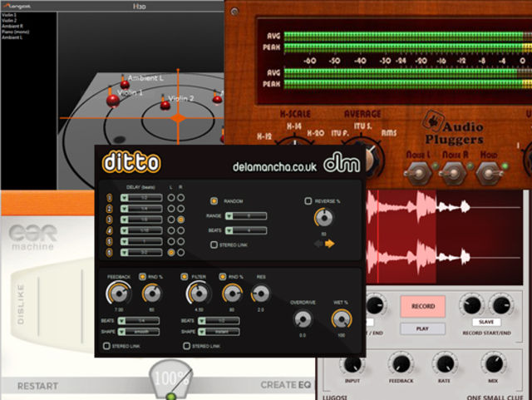Open delay beats dropdown for tap 2
Image resolution: width=532 pixels, height=400 pixels.
click(141, 209)
